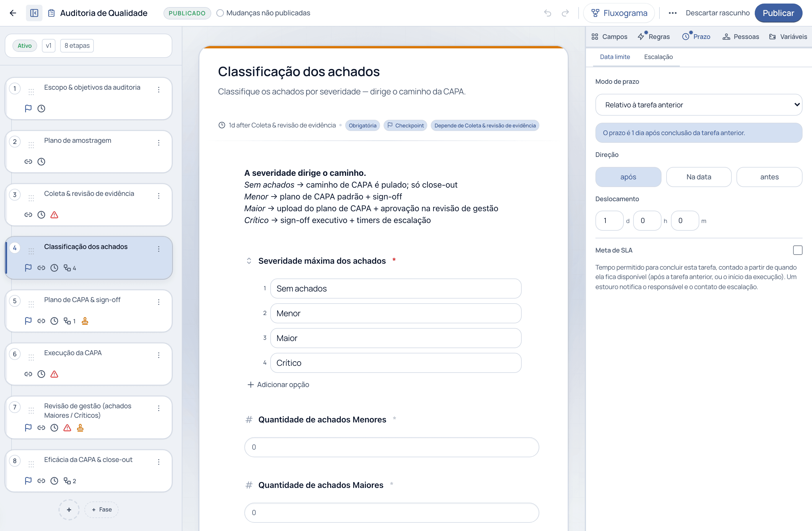Click Descartar rascunho
The image size is (812, 531).
[718, 13]
